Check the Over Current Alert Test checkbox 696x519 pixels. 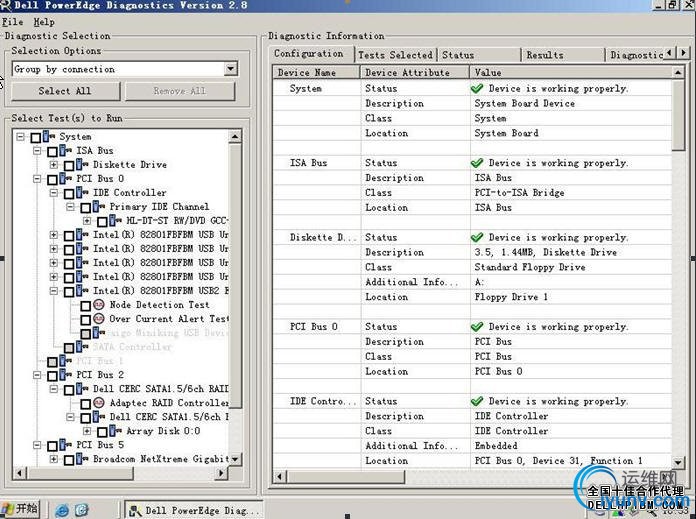(x=86, y=320)
